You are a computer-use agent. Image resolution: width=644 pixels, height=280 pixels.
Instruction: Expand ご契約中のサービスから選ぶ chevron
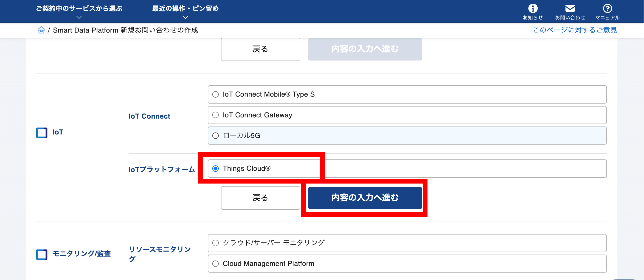click(79, 17)
